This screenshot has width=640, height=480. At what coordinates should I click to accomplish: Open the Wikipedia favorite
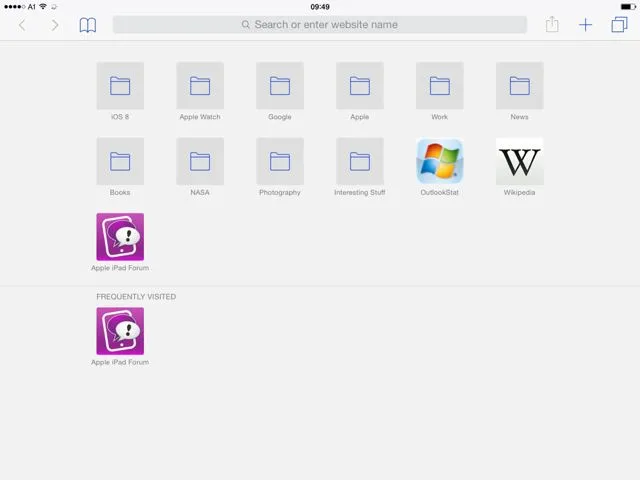pos(520,161)
